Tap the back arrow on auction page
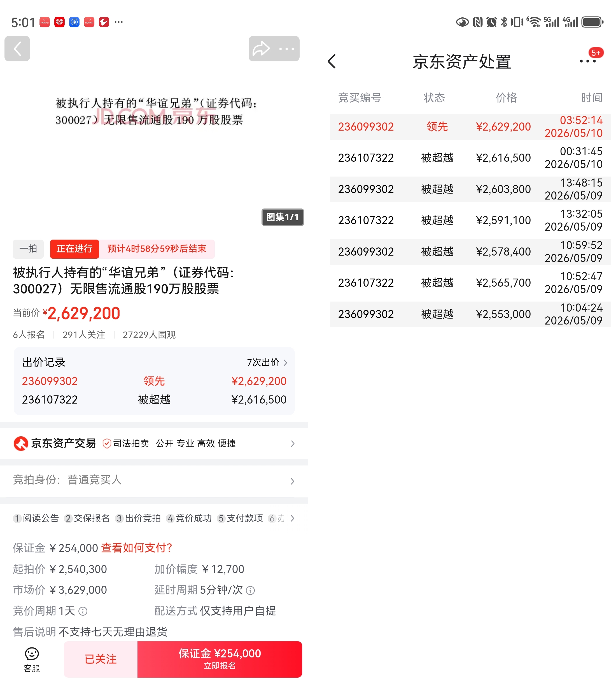 17,49
